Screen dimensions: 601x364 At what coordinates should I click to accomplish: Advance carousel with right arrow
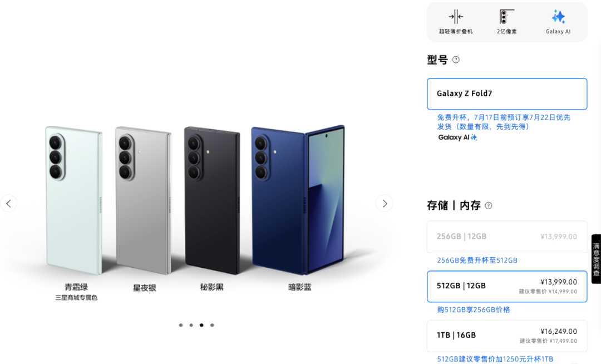385,204
